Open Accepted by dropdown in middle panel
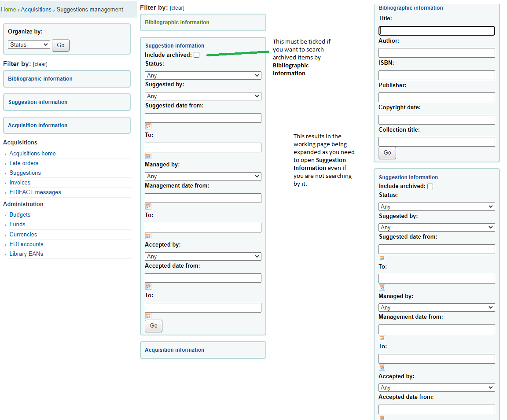Image resolution: width=507 pixels, height=420 pixels. (x=203, y=257)
